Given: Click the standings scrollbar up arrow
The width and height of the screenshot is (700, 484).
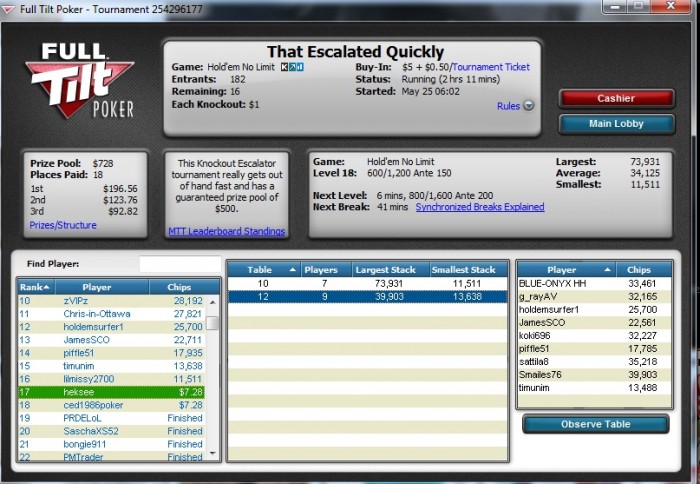Looking at the screenshot, I should [213, 302].
